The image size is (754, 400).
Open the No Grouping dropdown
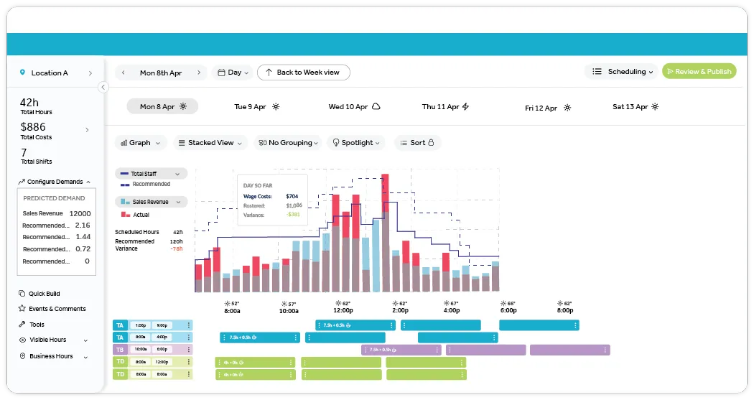click(x=289, y=143)
